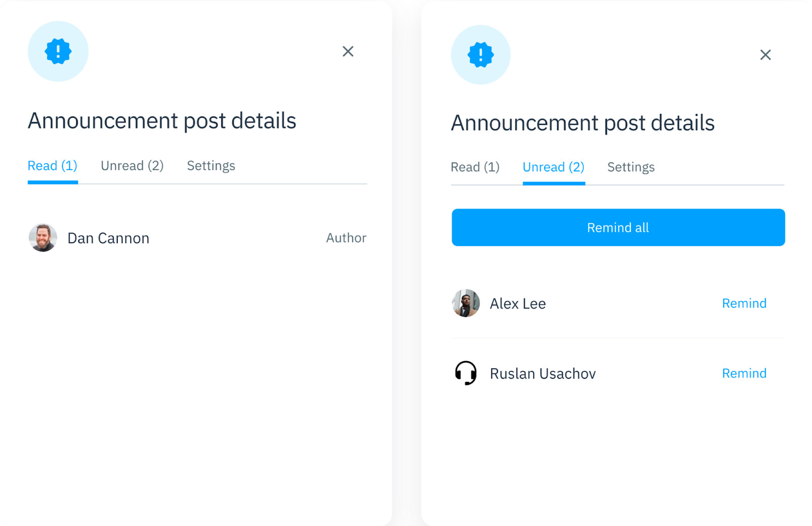Click announcement badge icon in left panel
812x526 pixels.
58,51
